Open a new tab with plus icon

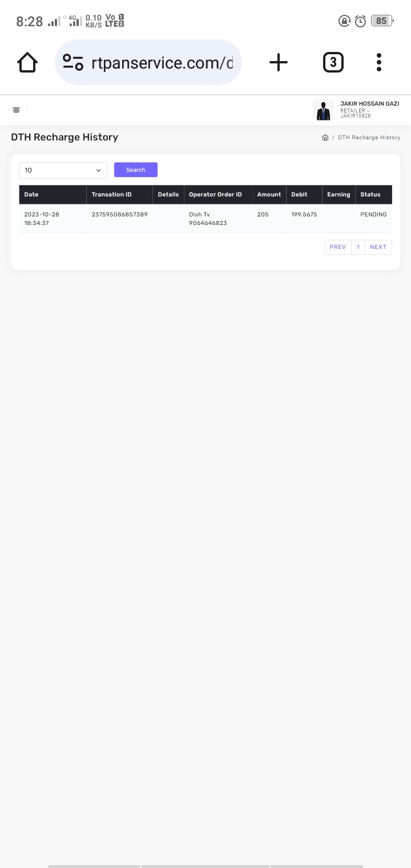point(279,62)
